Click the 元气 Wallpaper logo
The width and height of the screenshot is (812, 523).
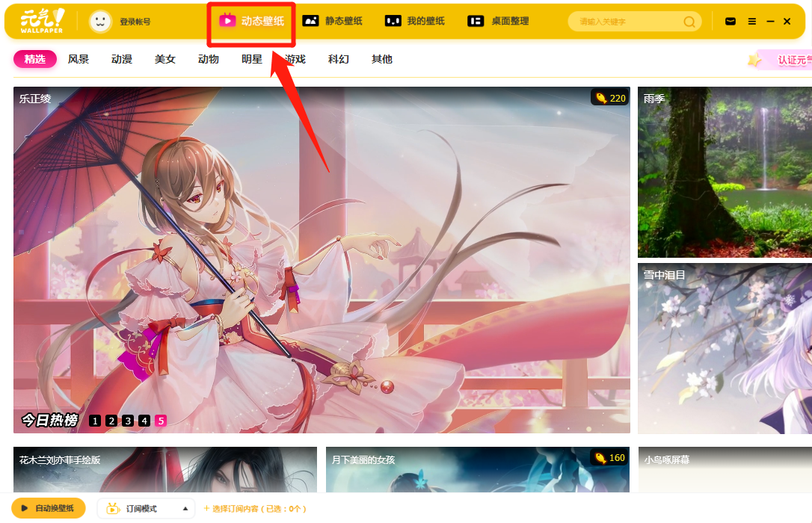click(43, 21)
